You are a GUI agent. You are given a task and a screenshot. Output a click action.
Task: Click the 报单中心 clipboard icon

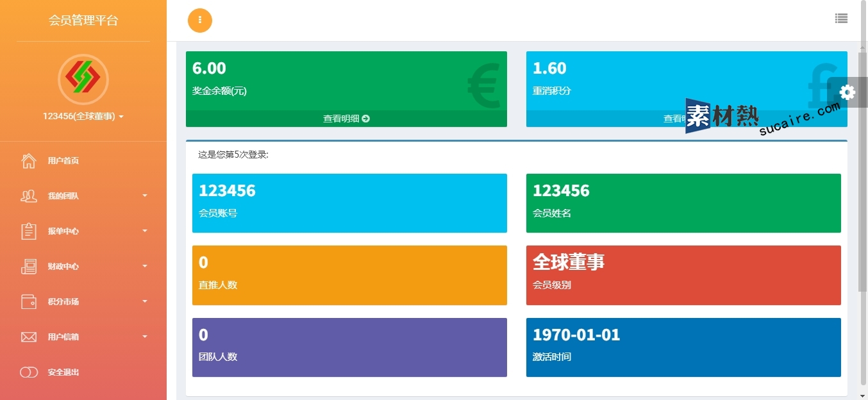[x=29, y=231]
